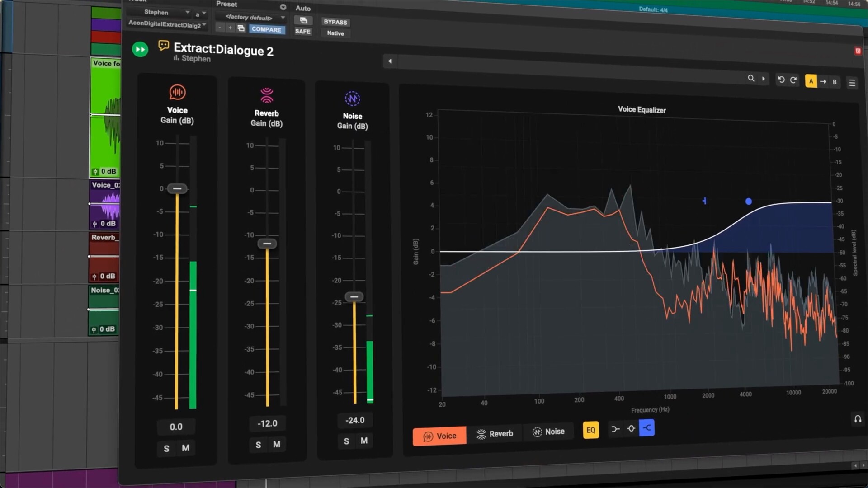Viewport: 868px width, 488px height.
Task: Click the Auto automation window icon
Action: click(303, 20)
